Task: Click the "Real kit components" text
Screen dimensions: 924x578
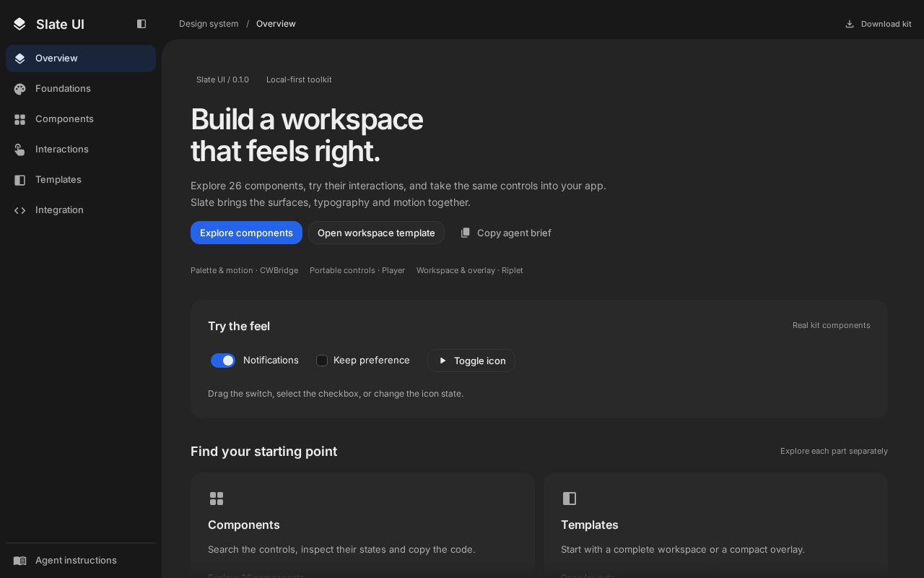Action: (x=832, y=325)
